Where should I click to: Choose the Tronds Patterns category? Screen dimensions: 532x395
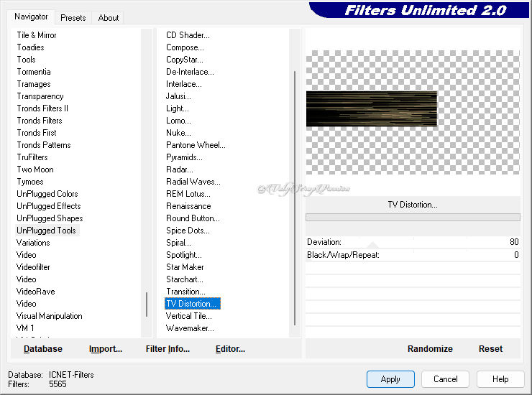(44, 145)
